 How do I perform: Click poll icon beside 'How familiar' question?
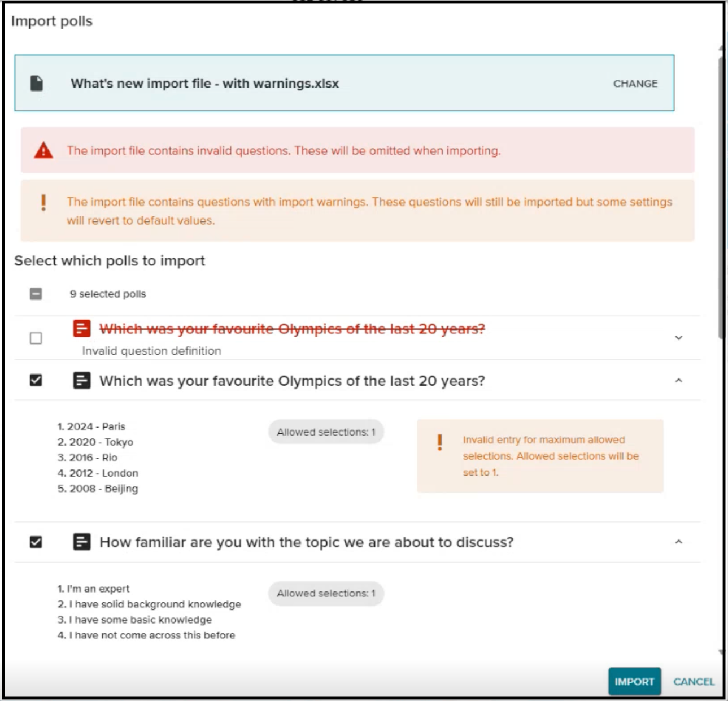[x=82, y=542]
